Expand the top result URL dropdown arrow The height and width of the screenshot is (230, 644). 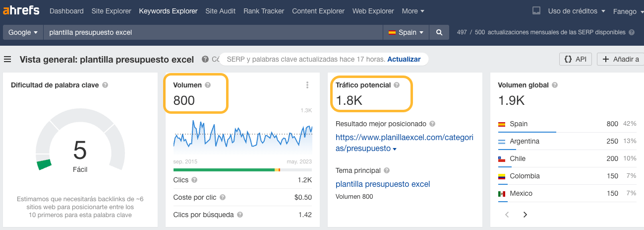pos(395,149)
